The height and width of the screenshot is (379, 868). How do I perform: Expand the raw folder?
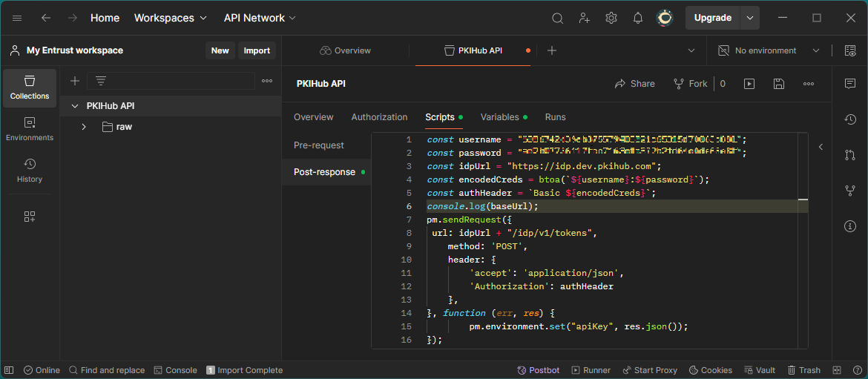pyautogui.click(x=84, y=127)
